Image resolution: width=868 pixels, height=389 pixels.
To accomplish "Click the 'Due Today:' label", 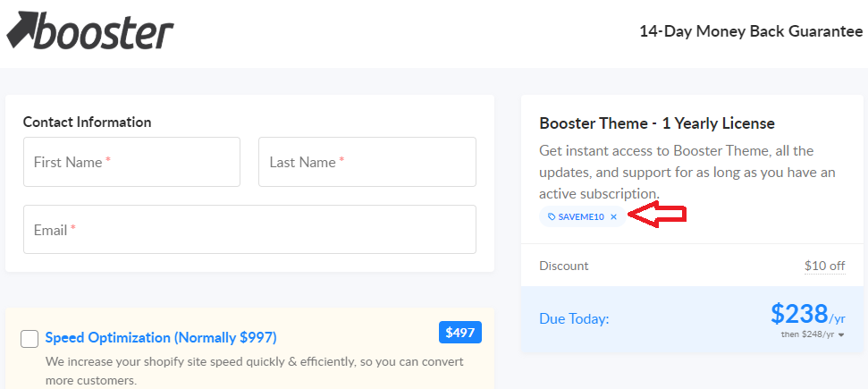I will click(x=574, y=319).
